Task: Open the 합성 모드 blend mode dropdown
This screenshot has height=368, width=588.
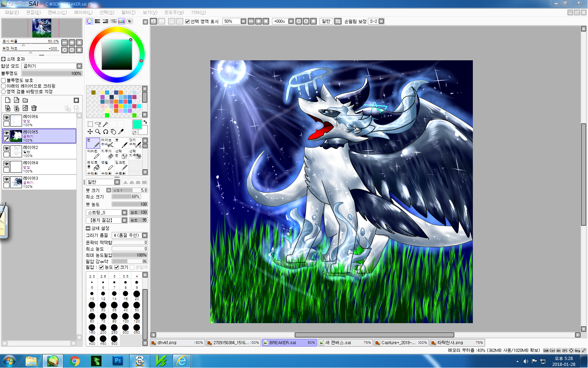Action: point(52,66)
